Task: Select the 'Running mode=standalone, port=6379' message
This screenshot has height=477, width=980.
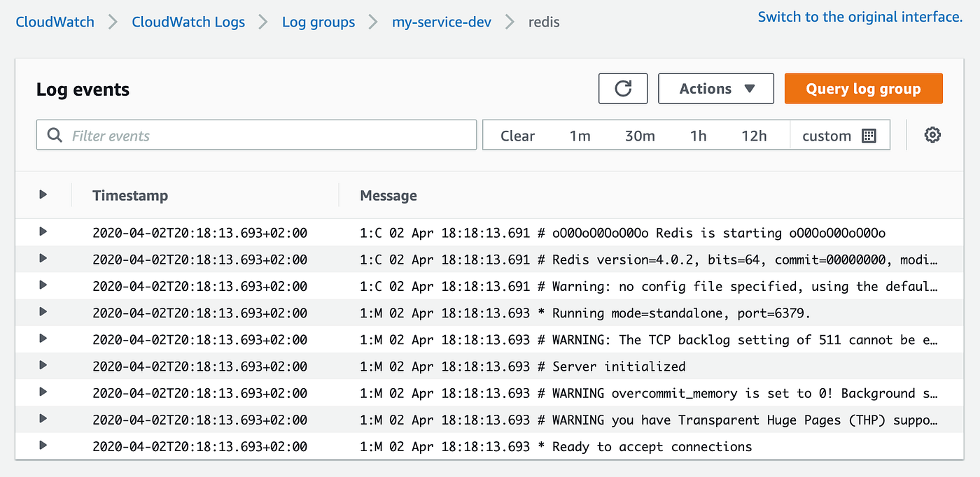Action: [x=585, y=313]
